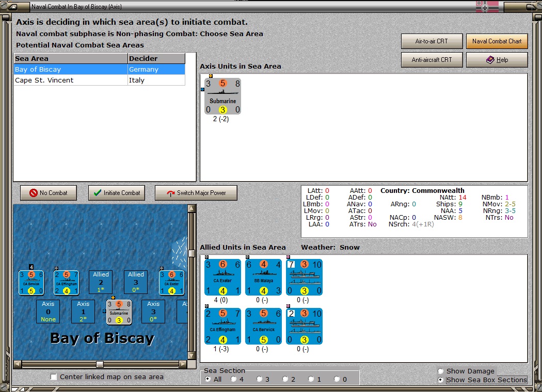
Task: Pick the convoy counter numbered 2 in Allied Units
Action: pyautogui.click(x=304, y=326)
